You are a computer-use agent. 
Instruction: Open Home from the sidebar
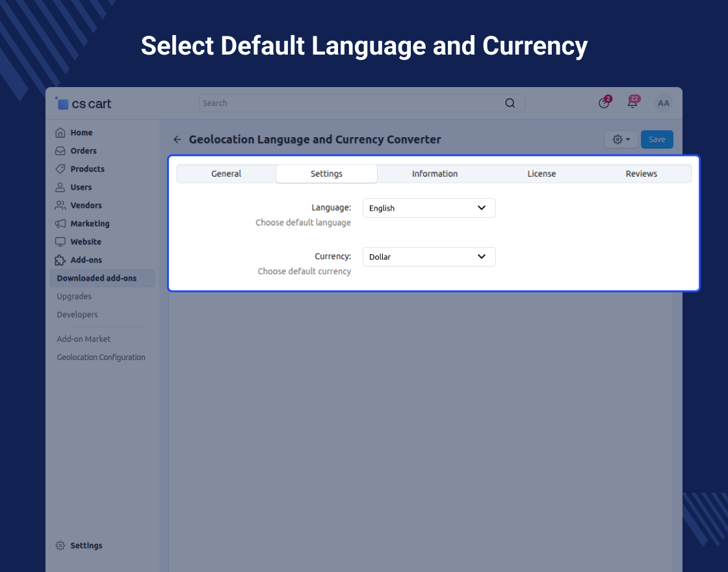[x=81, y=133]
